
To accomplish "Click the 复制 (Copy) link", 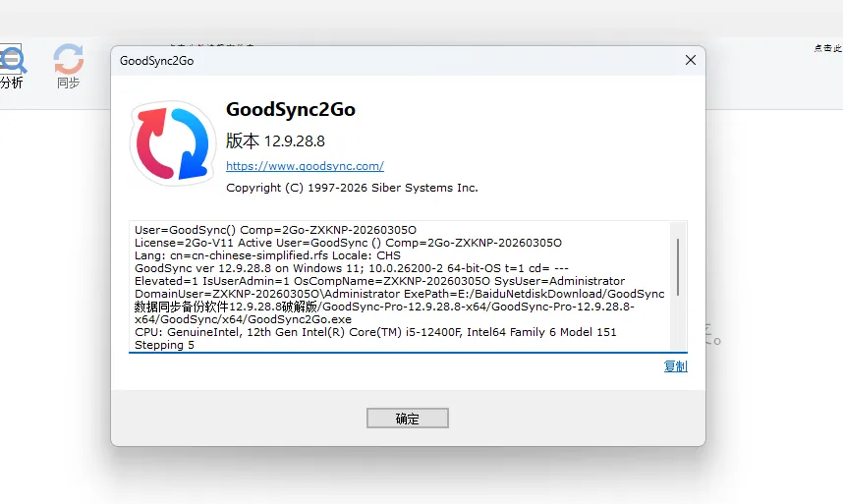I will pyautogui.click(x=675, y=366).
